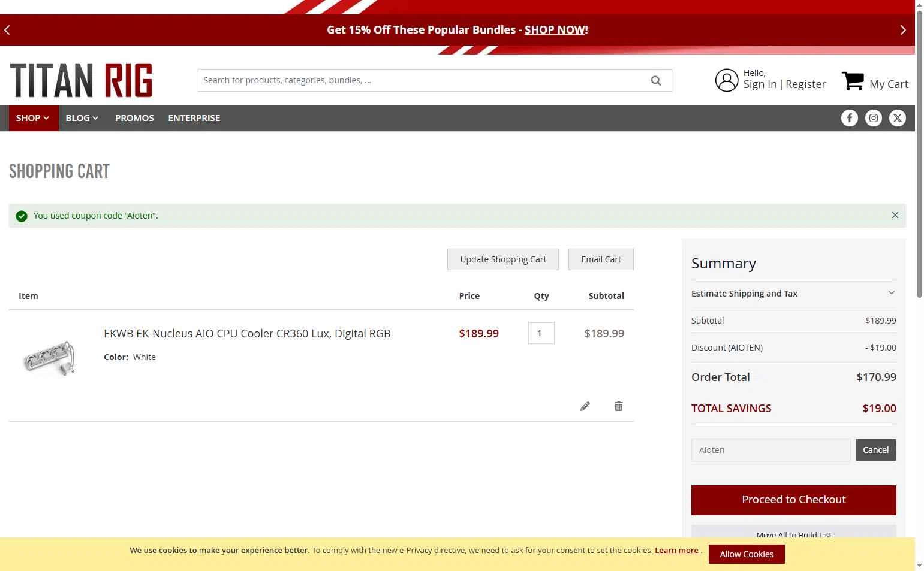Visit the X social icon
This screenshot has height=571, width=924.
[897, 118]
